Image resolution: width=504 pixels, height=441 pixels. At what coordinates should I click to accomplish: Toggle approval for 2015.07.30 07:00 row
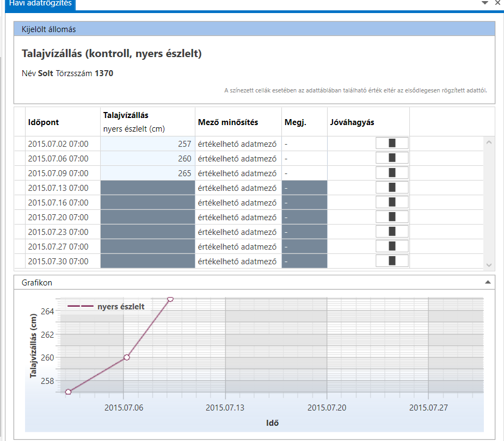point(392,261)
